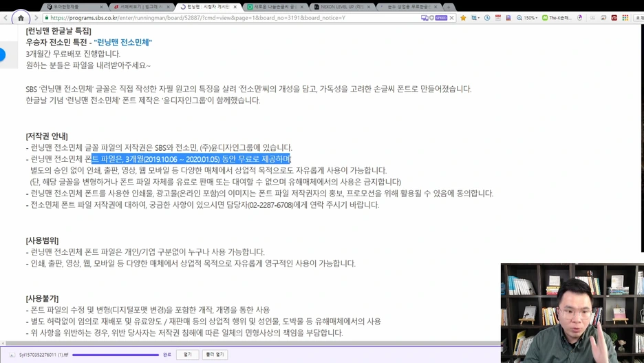The image size is (644, 363).
Task: Close the 새로운 나눔손글씨 tab
Action: coord(302,7)
